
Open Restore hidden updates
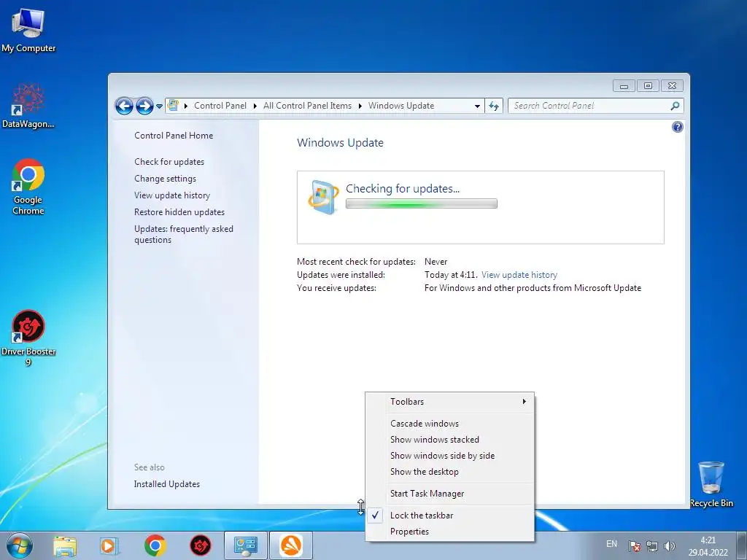[x=179, y=212]
